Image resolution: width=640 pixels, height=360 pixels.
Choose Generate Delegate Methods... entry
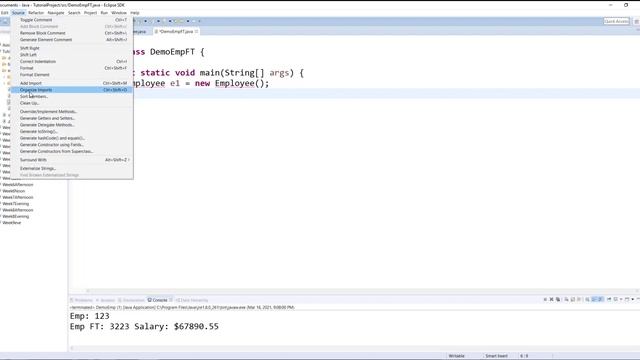coord(71,125)
